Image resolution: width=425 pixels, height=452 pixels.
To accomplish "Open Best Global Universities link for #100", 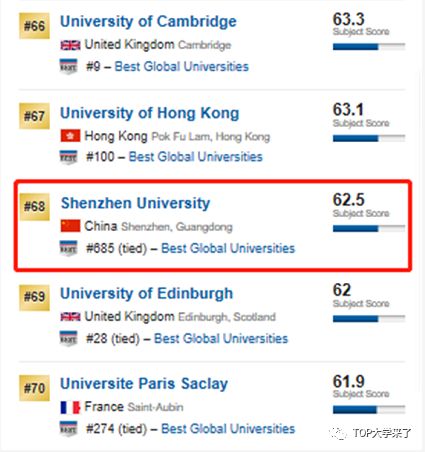I will tap(196, 157).
